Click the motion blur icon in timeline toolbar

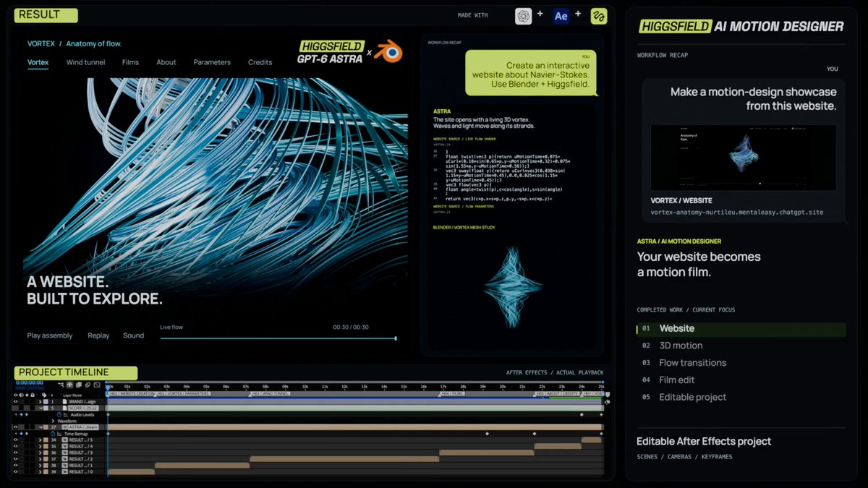[88, 385]
